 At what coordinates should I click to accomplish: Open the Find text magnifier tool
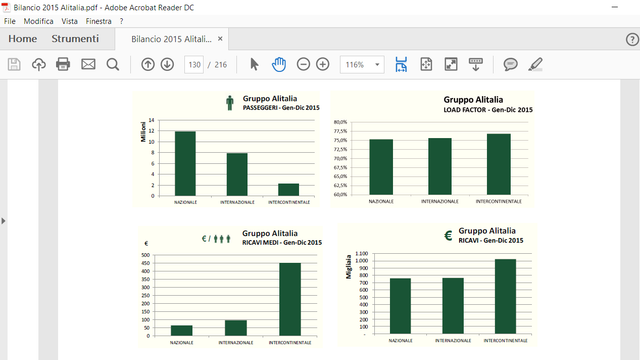click(113, 64)
